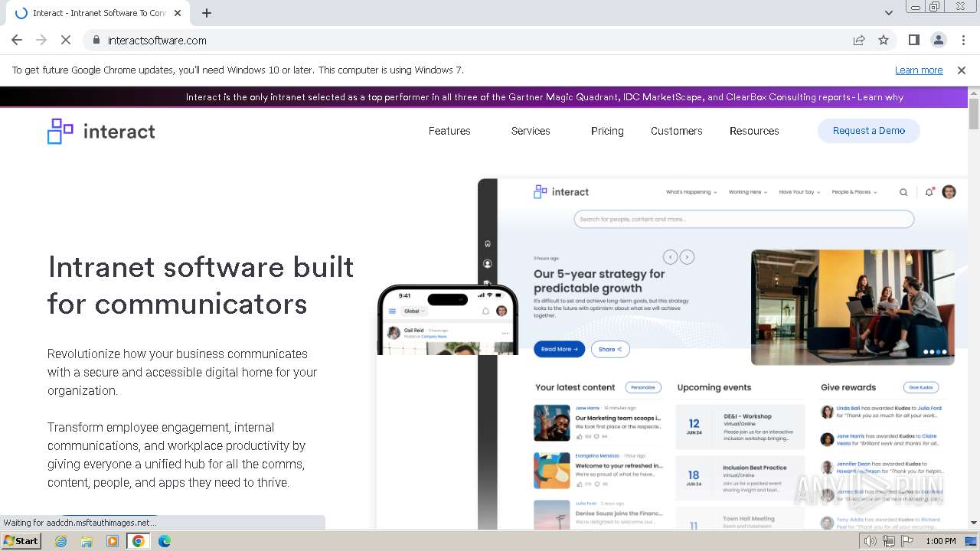
Task: Launch Internet Explorer from the taskbar
Action: pos(61,541)
